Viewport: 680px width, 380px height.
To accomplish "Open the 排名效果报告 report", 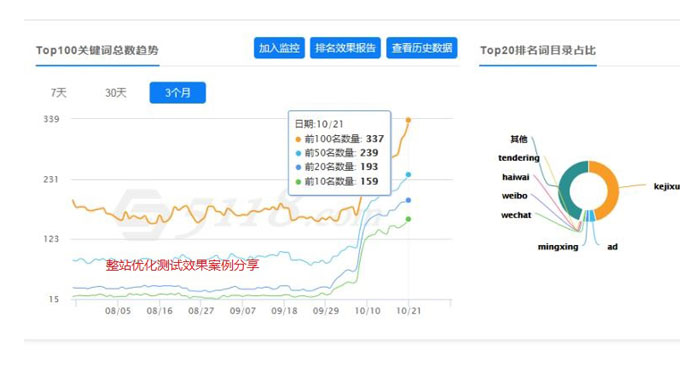I will coord(345,48).
